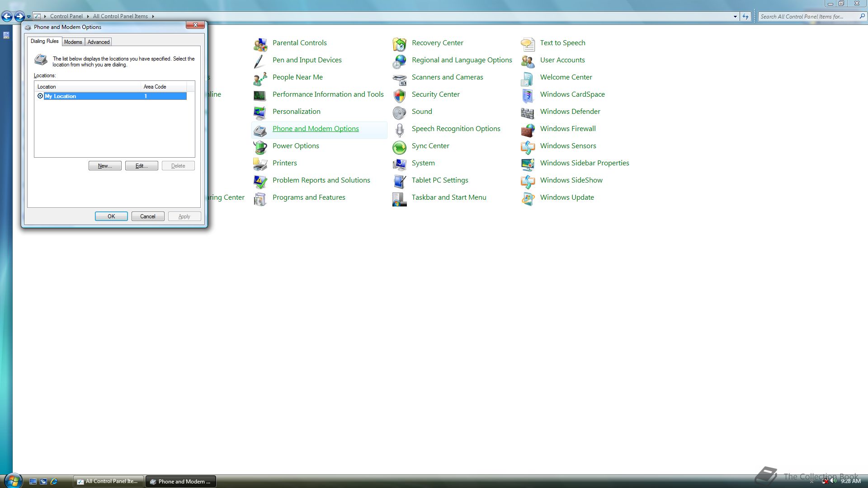Open the Speech Recognition Options microphone icon
This screenshot has height=488, width=868.
[399, 130]
